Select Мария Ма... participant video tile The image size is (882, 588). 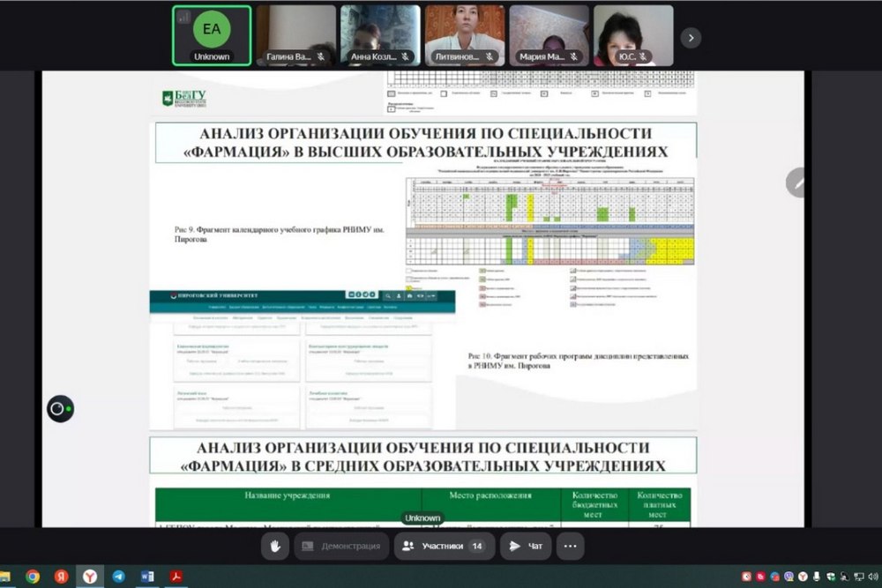coord(549,35)
